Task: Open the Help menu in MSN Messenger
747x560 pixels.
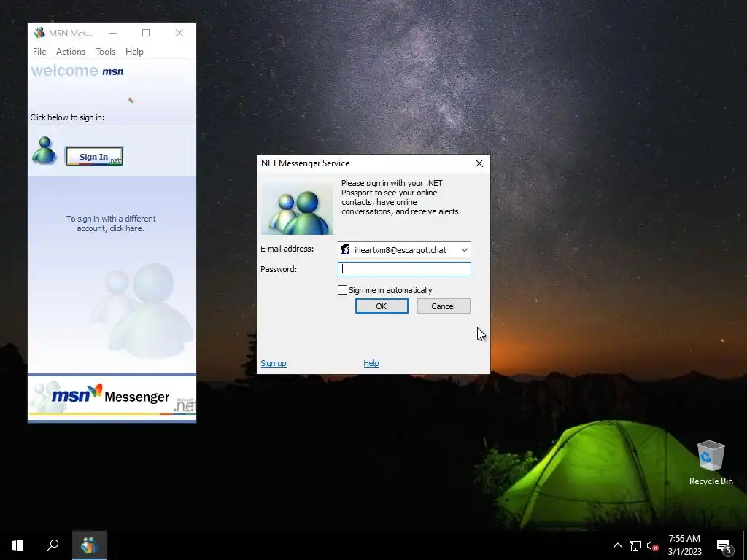Action: pyautogui.click(x=134, y=52)
